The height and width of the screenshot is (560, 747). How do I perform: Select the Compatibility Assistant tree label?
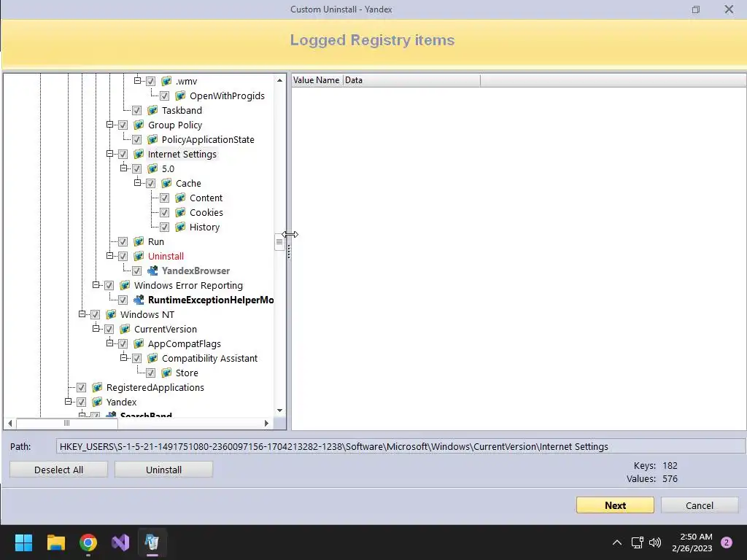[209, 359]
